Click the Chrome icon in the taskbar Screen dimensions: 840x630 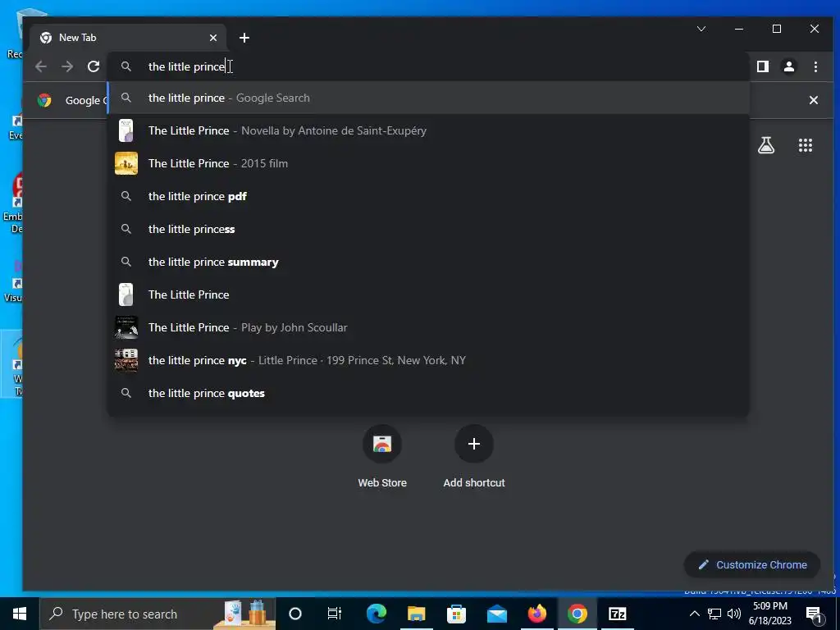coord(577,614)
